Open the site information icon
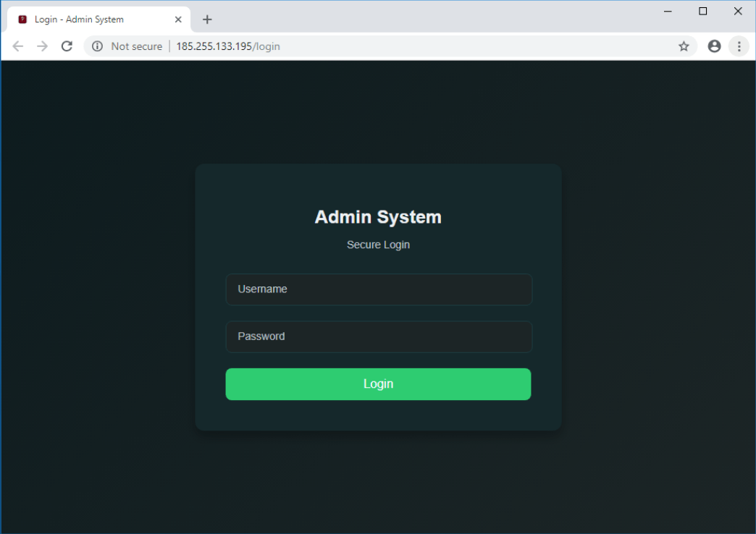The height and width of the screenshot is (534, 756). tap(98, 46)
